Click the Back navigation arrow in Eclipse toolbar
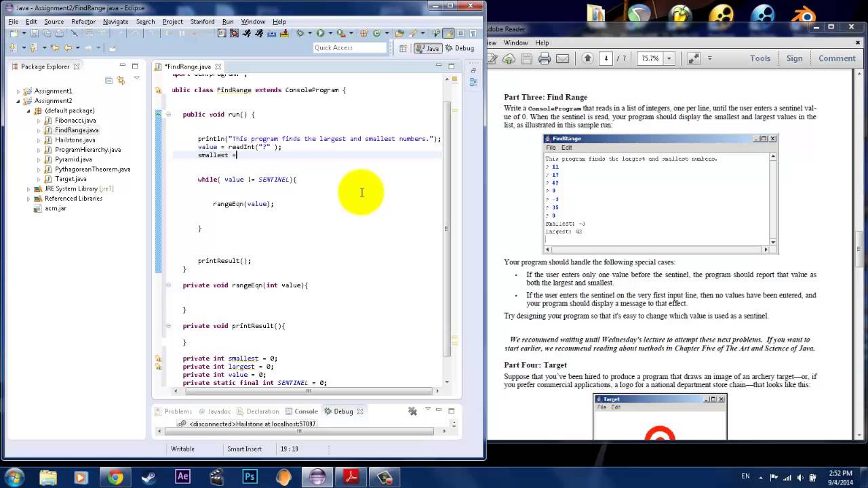The width and height of the screenshot is (868, 488). click(x=67, y=47)
